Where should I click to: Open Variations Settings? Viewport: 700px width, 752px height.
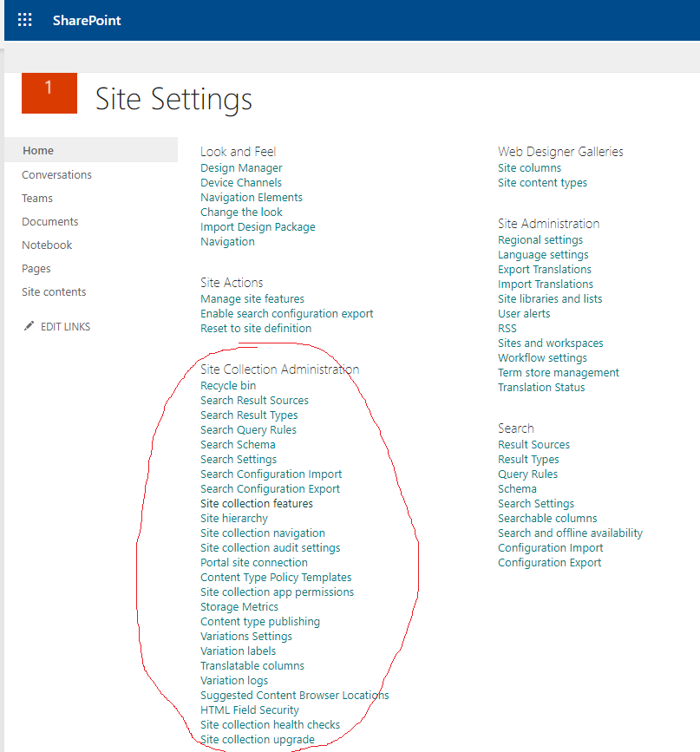pyautogui.click(x=246, y=637)
